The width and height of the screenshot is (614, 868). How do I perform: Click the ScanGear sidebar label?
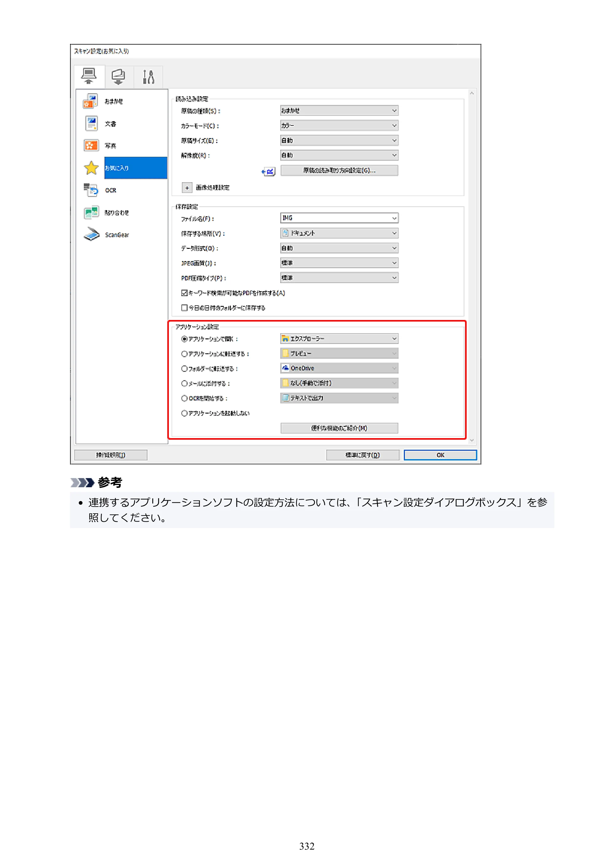pyautogui.click(x=117, y=235)
